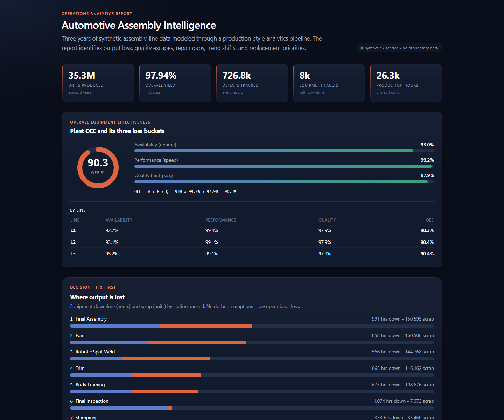Click the 8k Equipment Faults card
Viewport: 504px width, 420px height.
click(x=329, y=83)
